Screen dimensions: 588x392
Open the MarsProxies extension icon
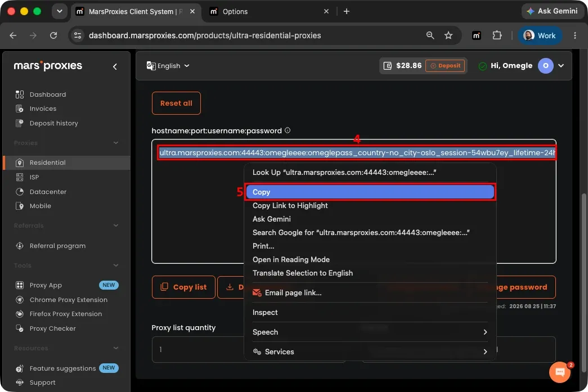(x=477, y=35)
